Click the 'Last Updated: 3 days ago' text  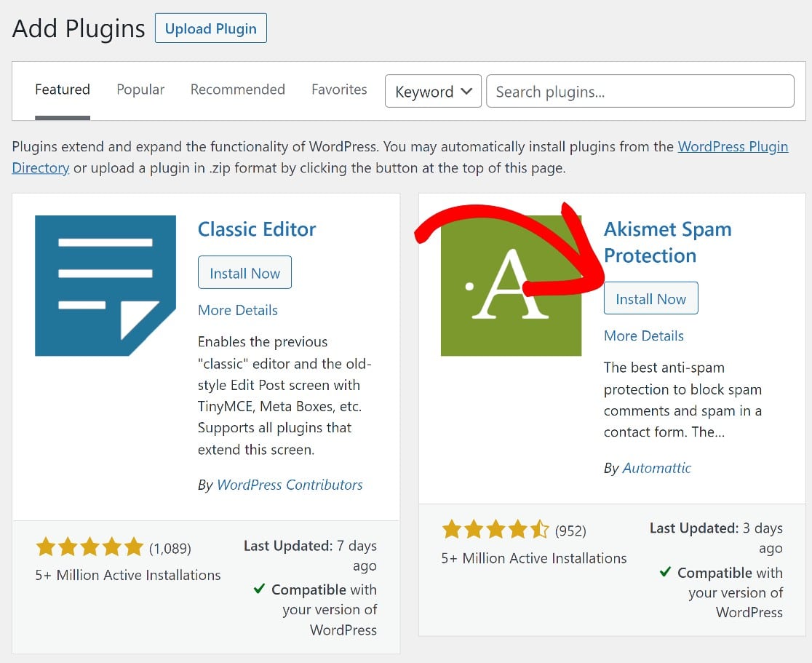tap(716, 538)
